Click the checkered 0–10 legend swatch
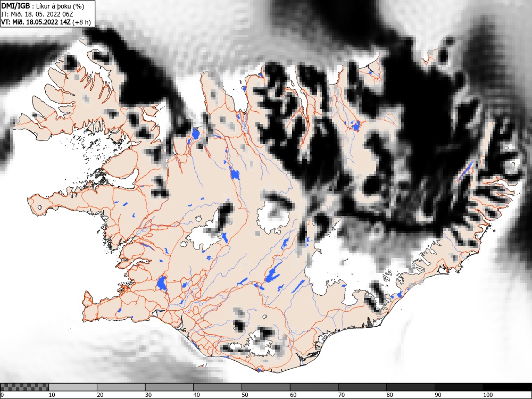532x399 pixels. click(25, 387)
